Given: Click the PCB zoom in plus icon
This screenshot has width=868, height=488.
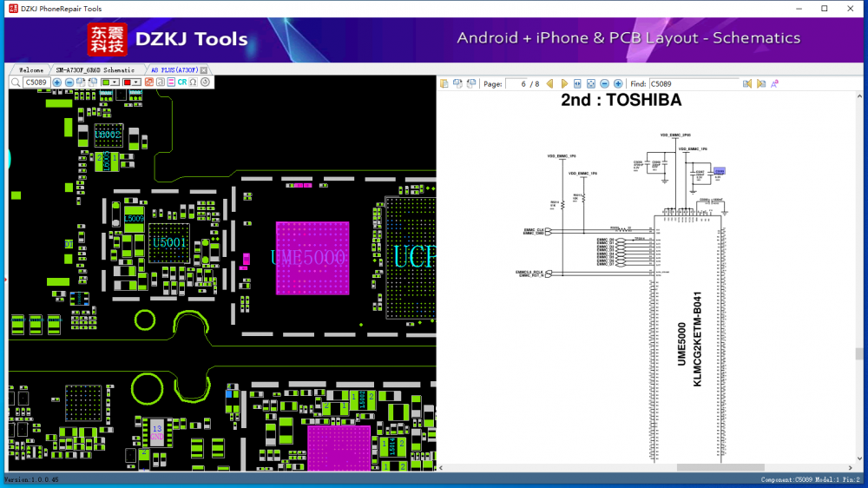Looking at the screenshot, I should coord(57,82).
